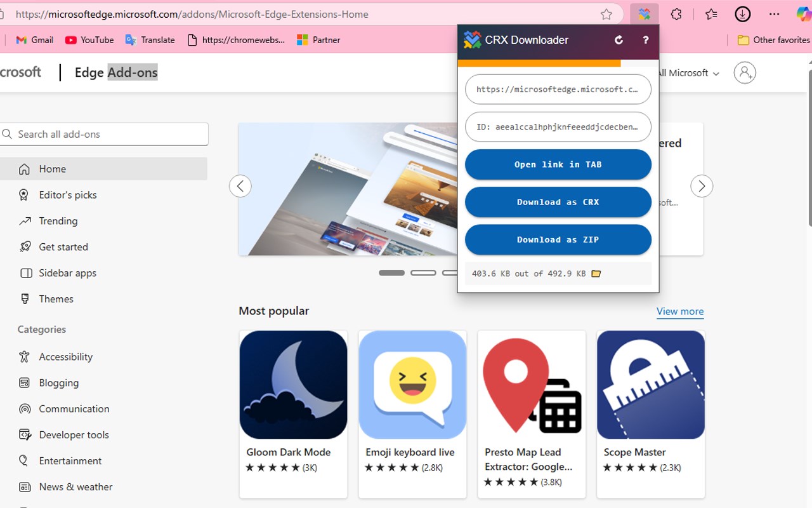Click the Gloom Dark Mode icon
The height and width of the screenshot is (508, 812).
click(x=293, y=385)
